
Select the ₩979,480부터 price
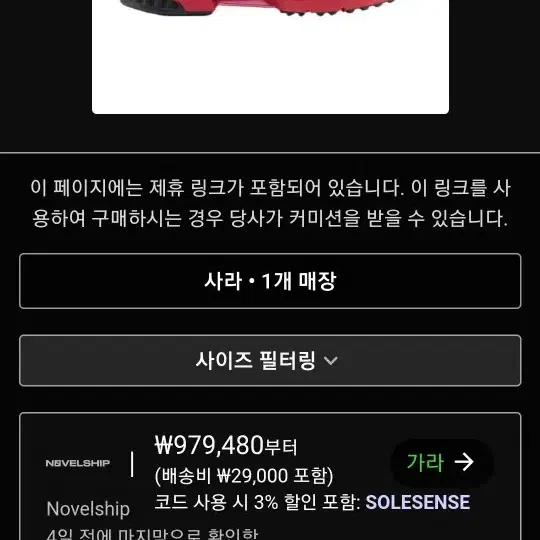(226, 445)
